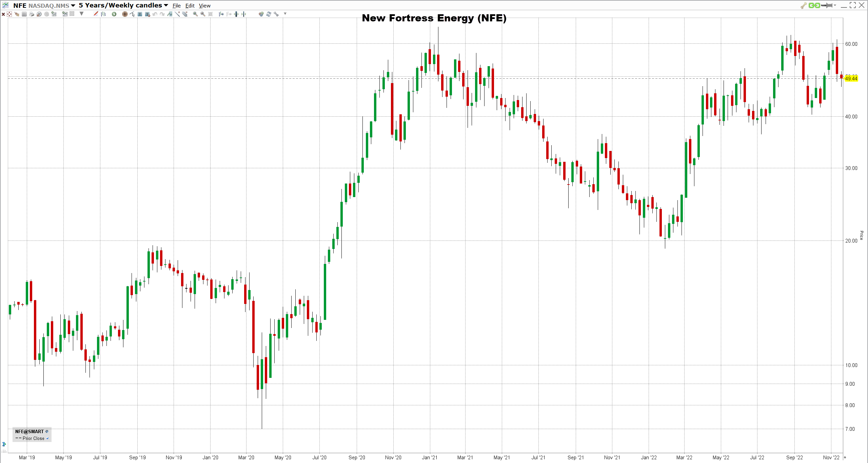Click the New Fortress Energy (NFE) chart title

434,18
